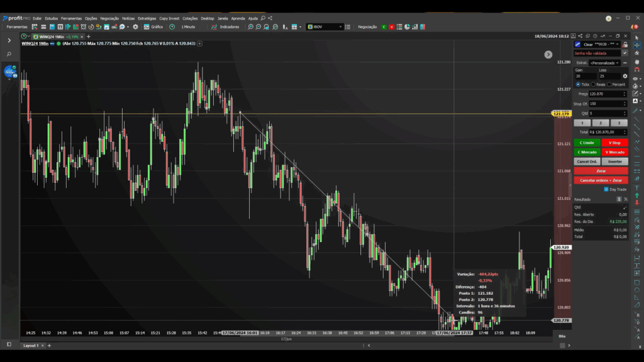Image resolution: width=644 pixels, height=362 pixels.
Task: Click the green up arrow marker tool
Action: (x=636, y=195)
